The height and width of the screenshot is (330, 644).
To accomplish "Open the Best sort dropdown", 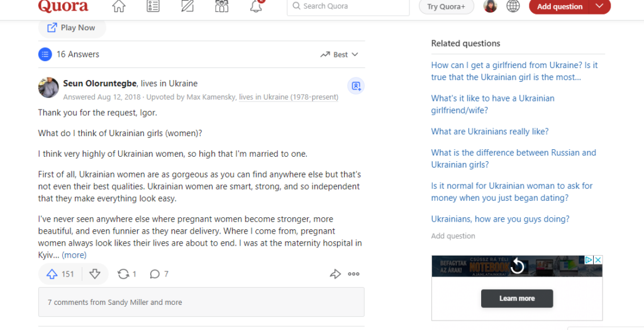I will click(x=339, y=55).
